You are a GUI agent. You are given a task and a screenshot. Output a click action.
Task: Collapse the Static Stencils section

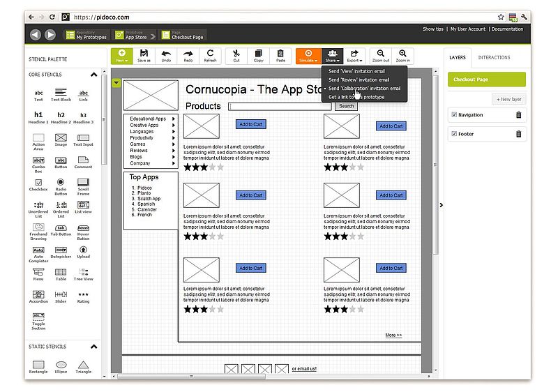(x=93, y=347)
